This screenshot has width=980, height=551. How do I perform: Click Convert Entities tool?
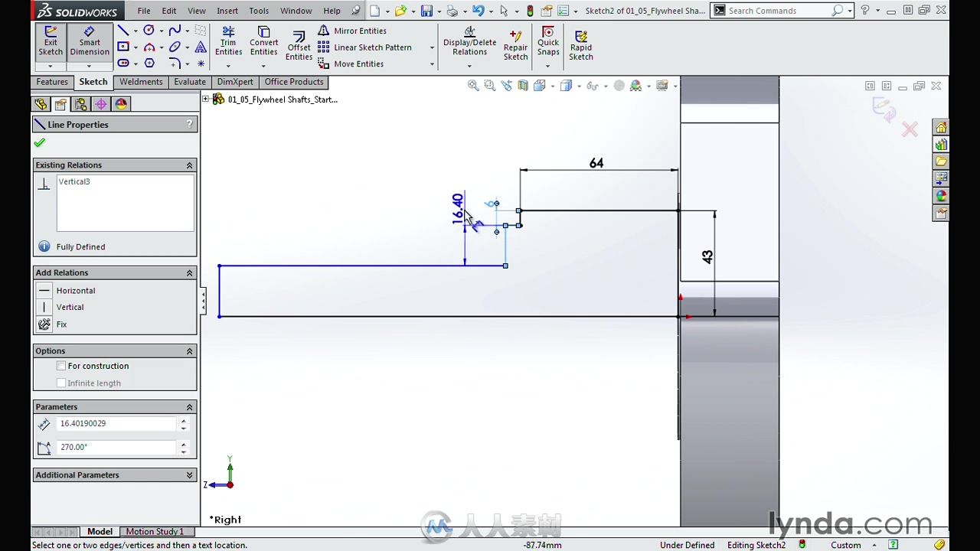point(263,41)
